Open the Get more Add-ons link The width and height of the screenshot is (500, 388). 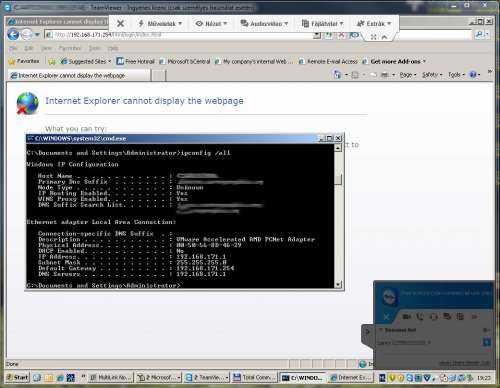tap(394, 61)
